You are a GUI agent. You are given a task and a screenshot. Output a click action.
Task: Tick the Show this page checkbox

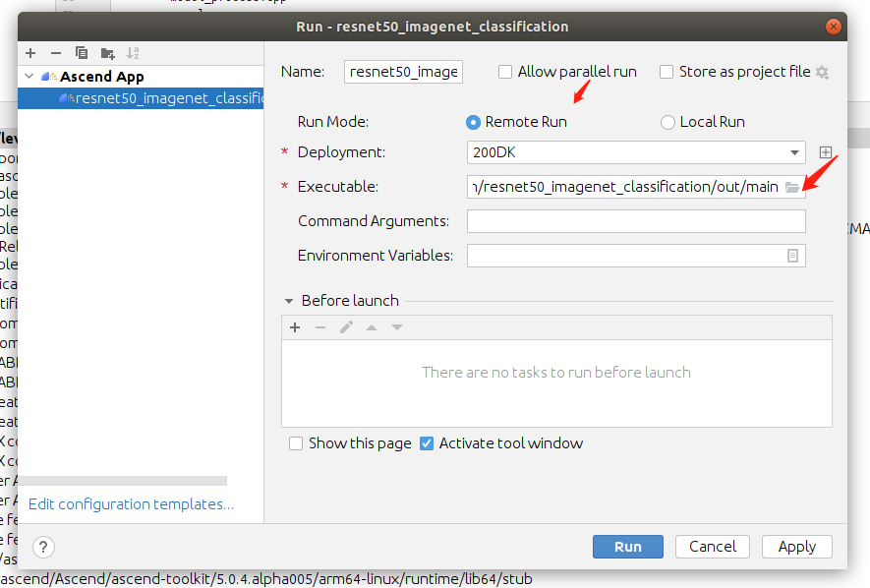[x=296, y=443]
